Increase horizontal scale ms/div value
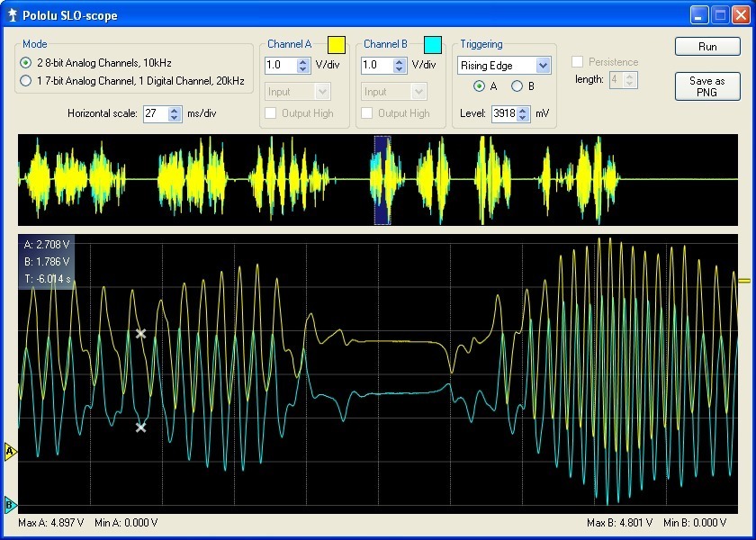Viewport: 756px width, 540px height. point(175,110)
